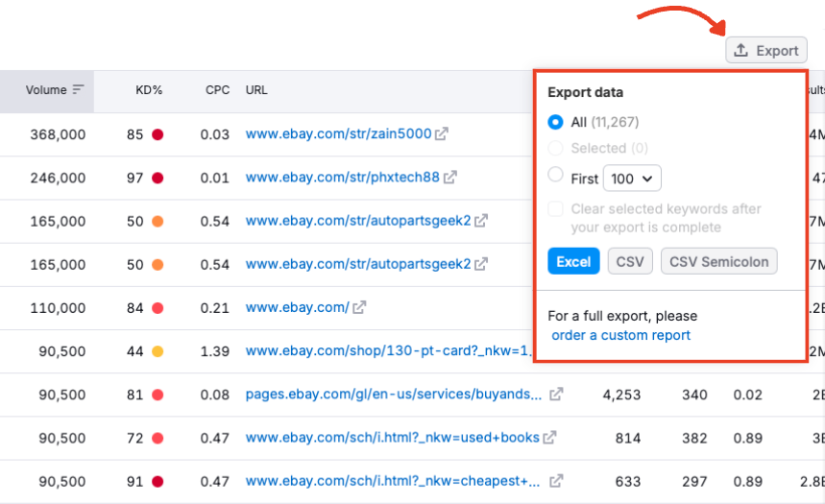Click the red KD indicator dot for 85

pyautogui.click(x=158, y=135)
